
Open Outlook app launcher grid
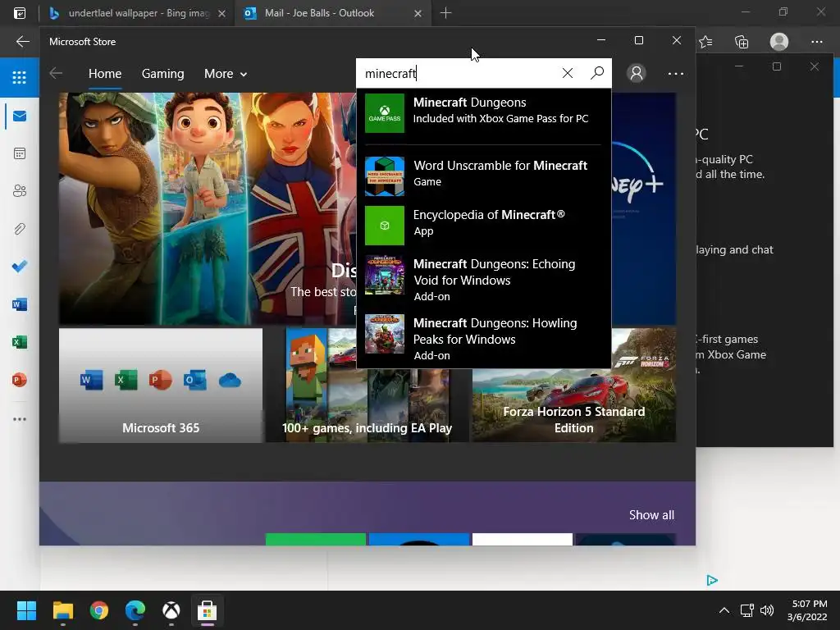(20, 78)
